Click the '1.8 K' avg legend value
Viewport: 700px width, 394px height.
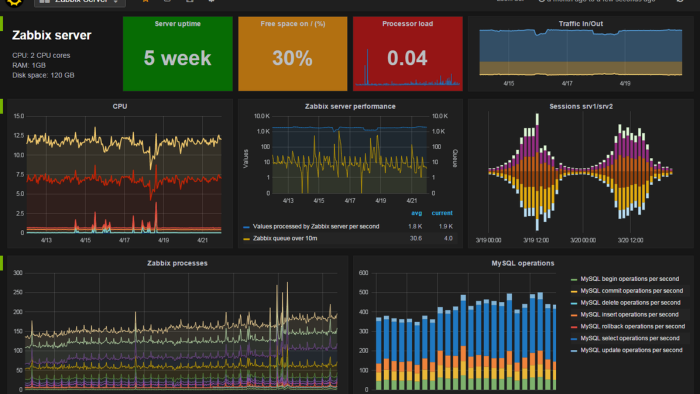pyautogui.click(x=415, y=226)
